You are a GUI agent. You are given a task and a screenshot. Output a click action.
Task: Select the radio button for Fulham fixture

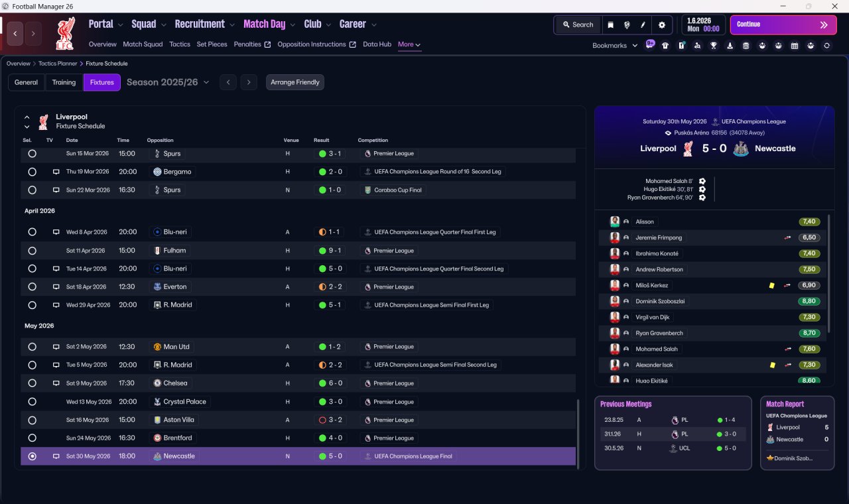[32, 251]
